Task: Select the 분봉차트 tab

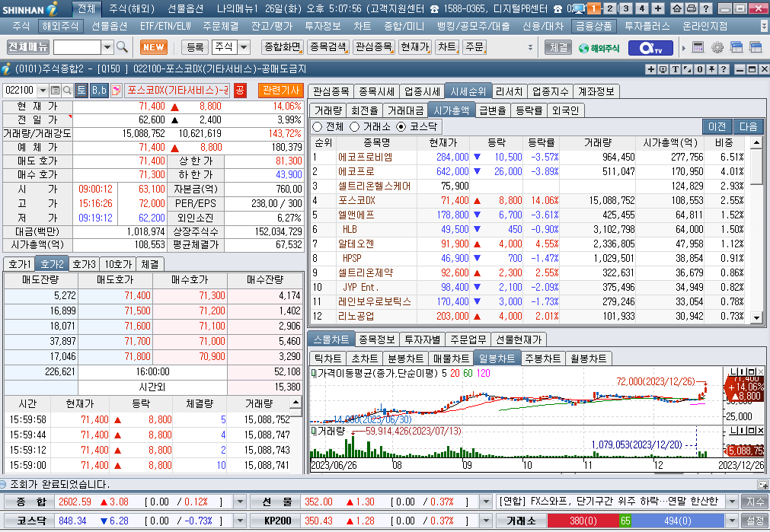Action: [405, 358]
